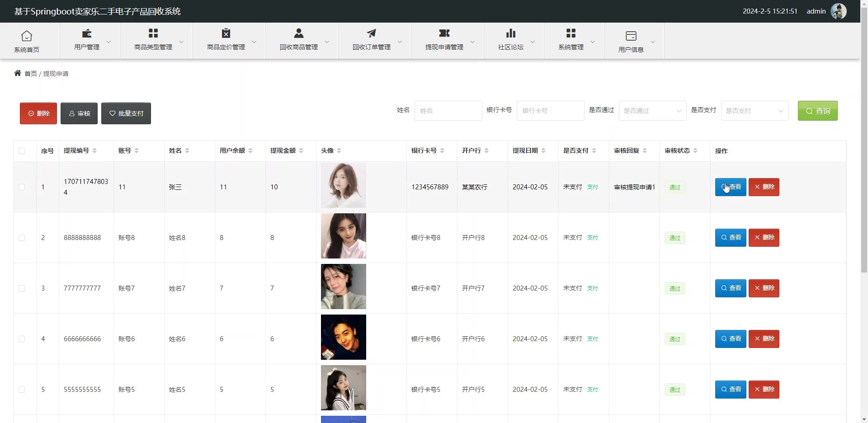Click the avatar thumbnail for 姓名6
This screenshot has width=868, height=423.
[x=344, y=337]
